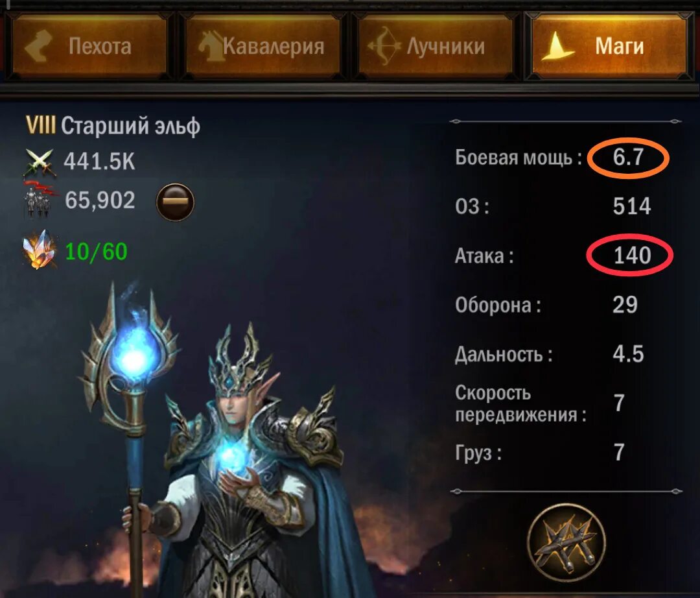
Task: Click the Старший эльф unit name
Action: pos(130,126)
